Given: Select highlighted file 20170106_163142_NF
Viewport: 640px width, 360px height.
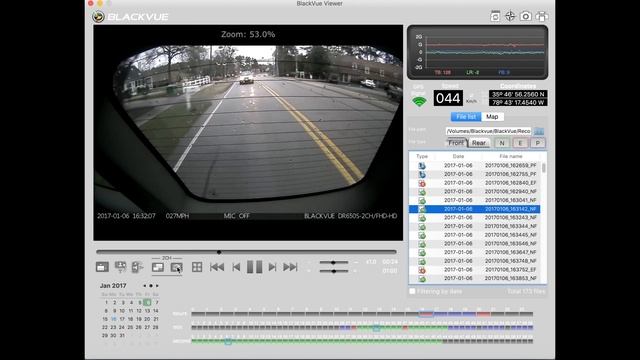Looking at the screenshot, I should [475, 209].
